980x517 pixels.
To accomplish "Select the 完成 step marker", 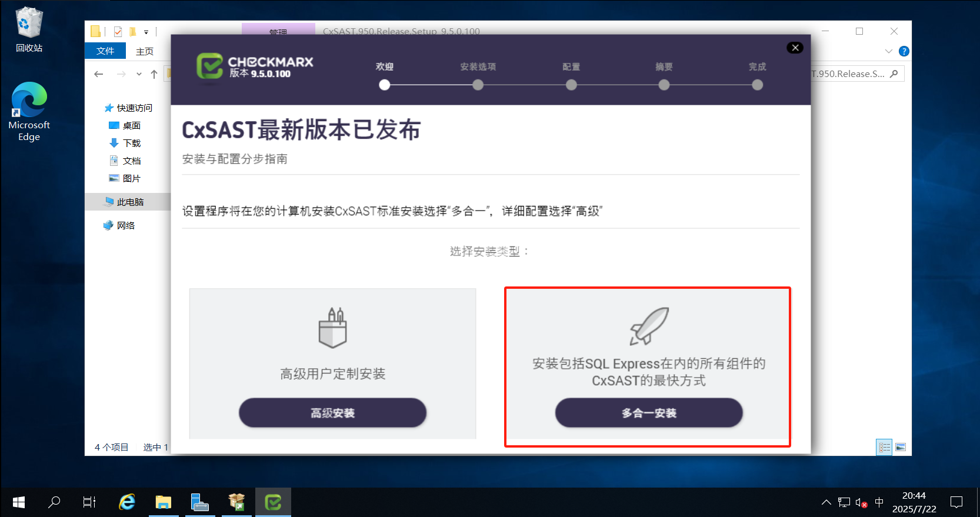I will click(x=758, y=85).
